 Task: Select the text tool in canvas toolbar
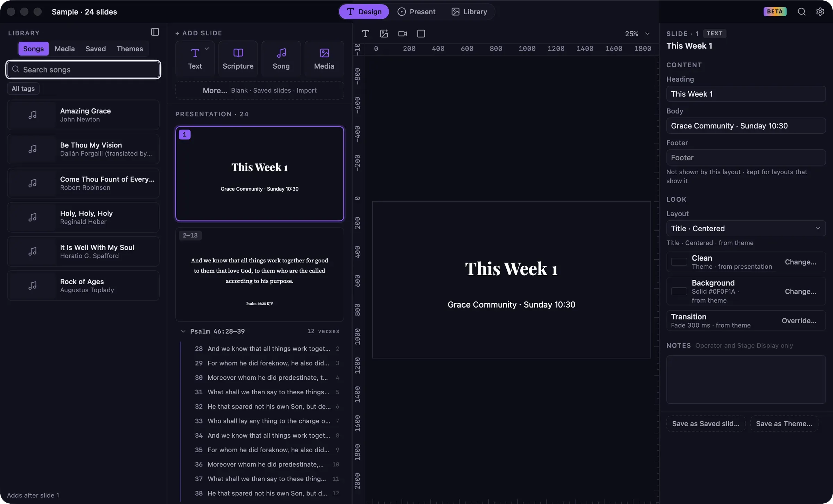point(365,34)
